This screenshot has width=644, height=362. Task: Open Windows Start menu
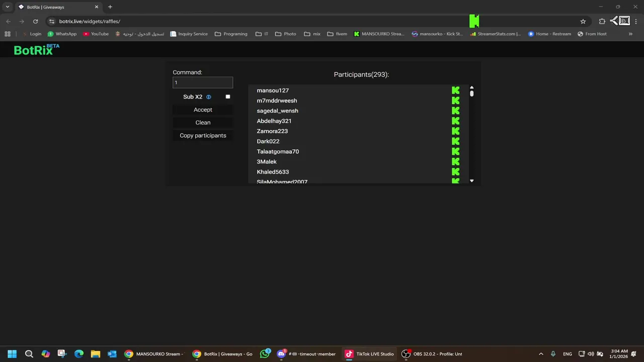click(x=12, y=354)
